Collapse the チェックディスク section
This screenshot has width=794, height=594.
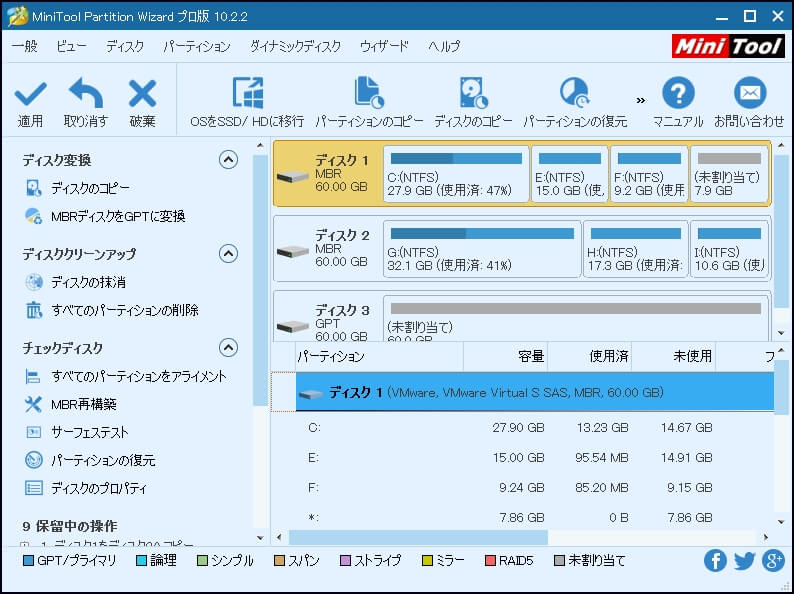click(x=228, y=347)
